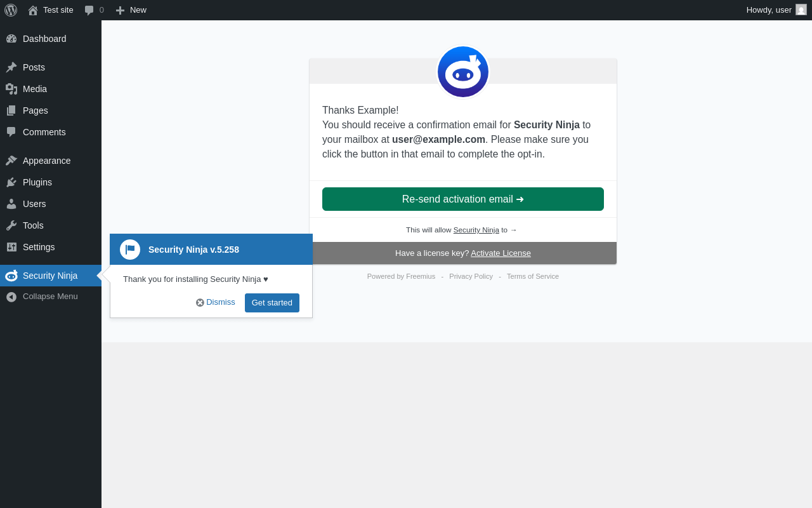The image size is (812, 508).
Task: Click the Test site home icon
Action: click(x=33, y=10)
